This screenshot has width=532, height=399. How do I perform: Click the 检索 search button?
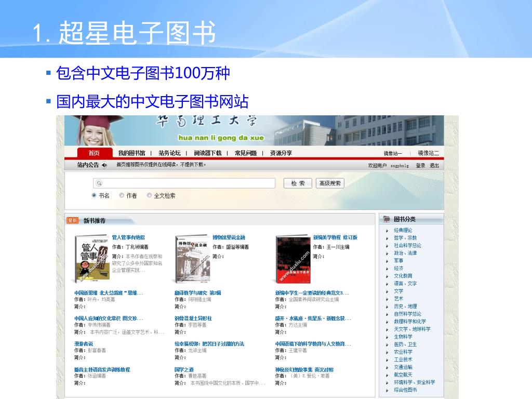click(x=298, y=183)
